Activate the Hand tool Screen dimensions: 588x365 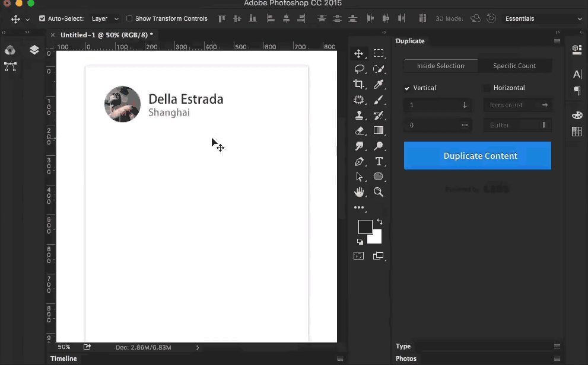click(x=359, y=192)
